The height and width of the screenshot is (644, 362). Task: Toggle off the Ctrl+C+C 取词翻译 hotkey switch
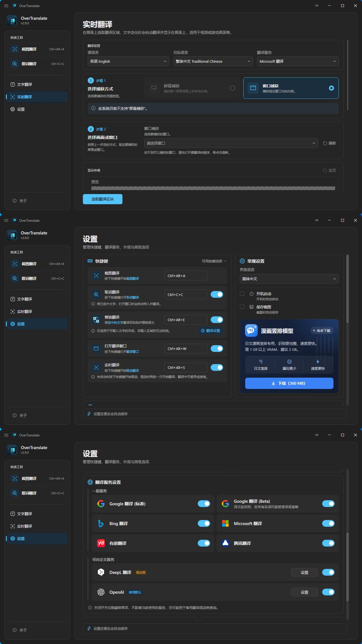217,294
